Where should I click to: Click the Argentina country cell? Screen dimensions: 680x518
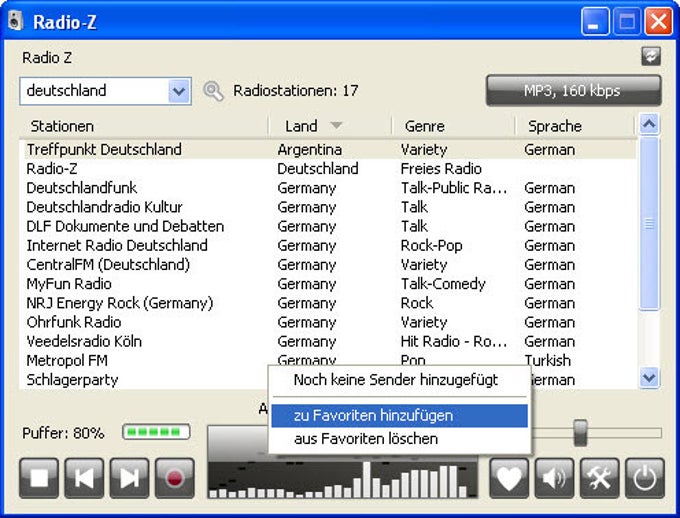tap(310, 150)
